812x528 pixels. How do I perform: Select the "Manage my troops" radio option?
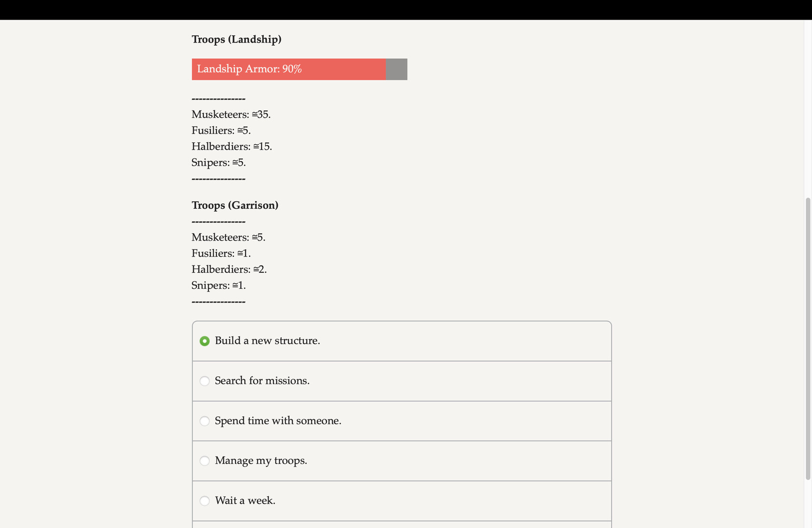(204, 461)
